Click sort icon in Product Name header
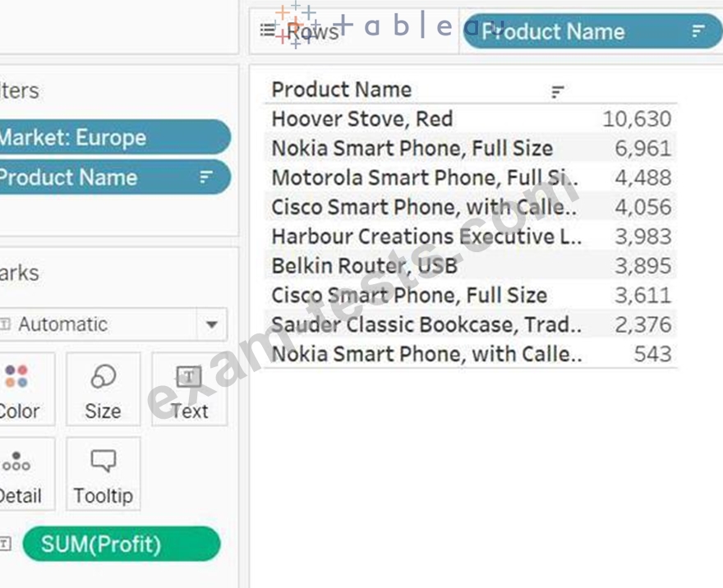The image size is (723, 588). coord(558,91)
